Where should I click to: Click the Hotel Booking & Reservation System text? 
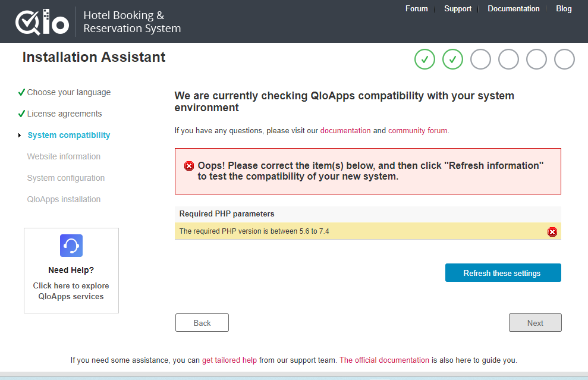click(132, 22)
